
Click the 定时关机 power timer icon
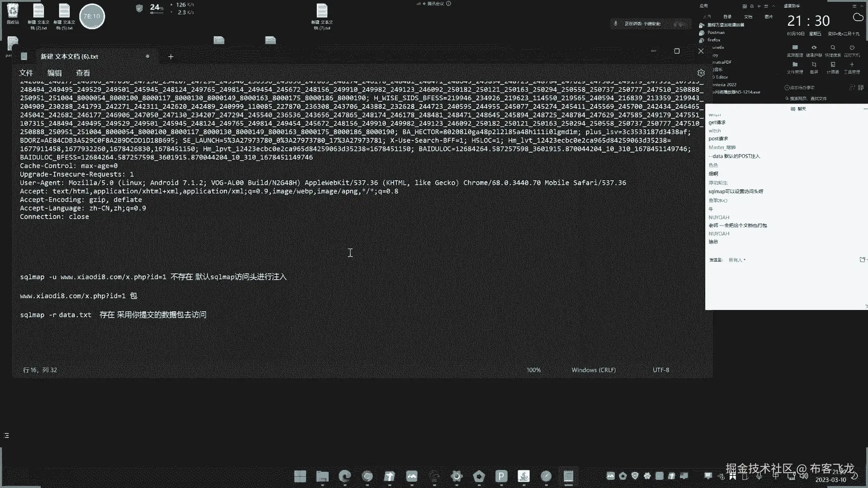coord(852,47)
